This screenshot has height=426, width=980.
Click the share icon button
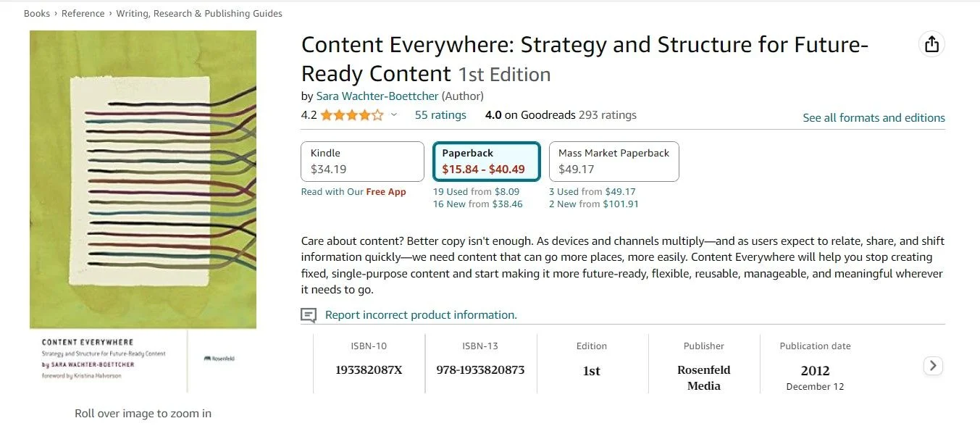tap(931, 44)
